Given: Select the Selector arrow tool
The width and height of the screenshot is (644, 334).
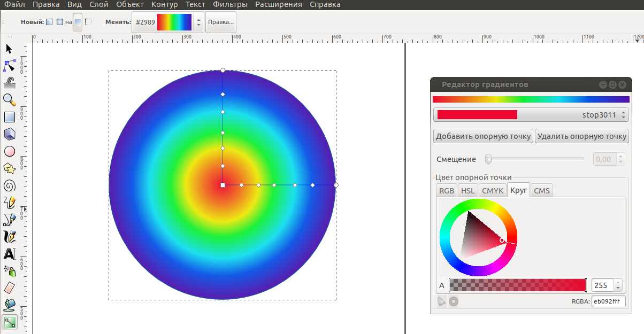Looking at the screenshot, I should point(9,49).
